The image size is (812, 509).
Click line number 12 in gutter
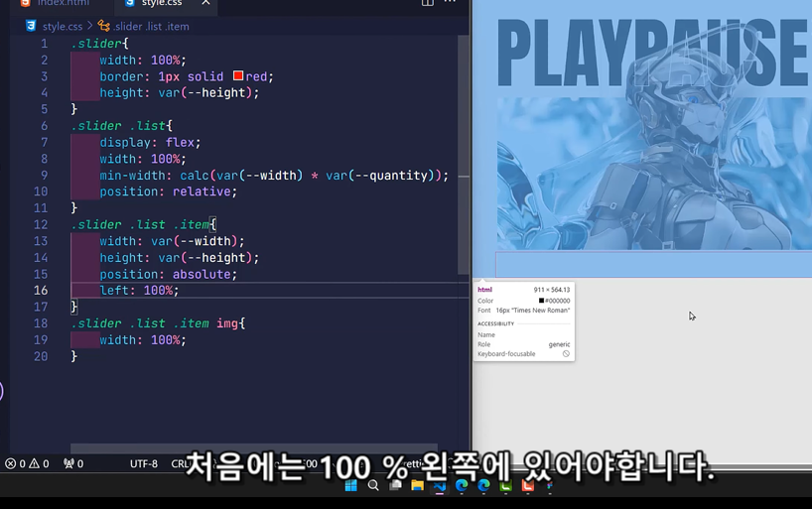pos(41,224)
